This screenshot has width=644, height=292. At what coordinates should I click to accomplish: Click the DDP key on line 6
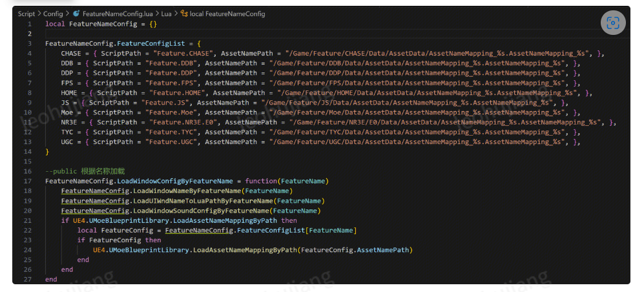pos(67,73)
